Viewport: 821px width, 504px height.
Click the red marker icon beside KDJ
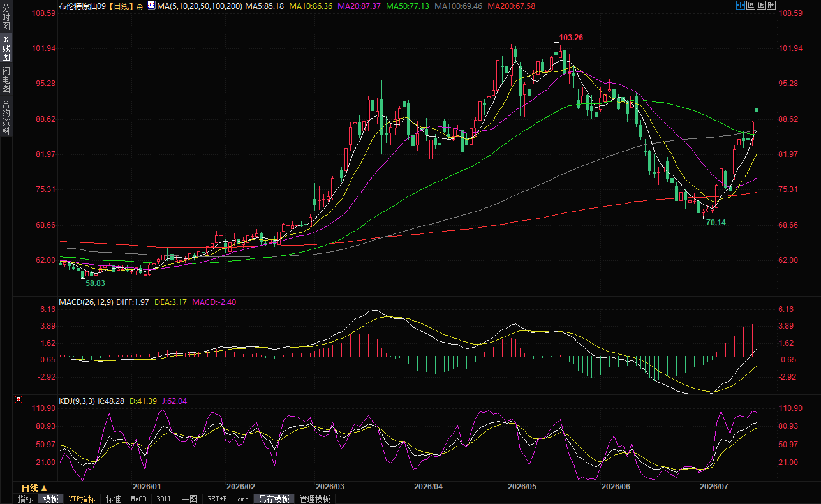click(18, 401)
